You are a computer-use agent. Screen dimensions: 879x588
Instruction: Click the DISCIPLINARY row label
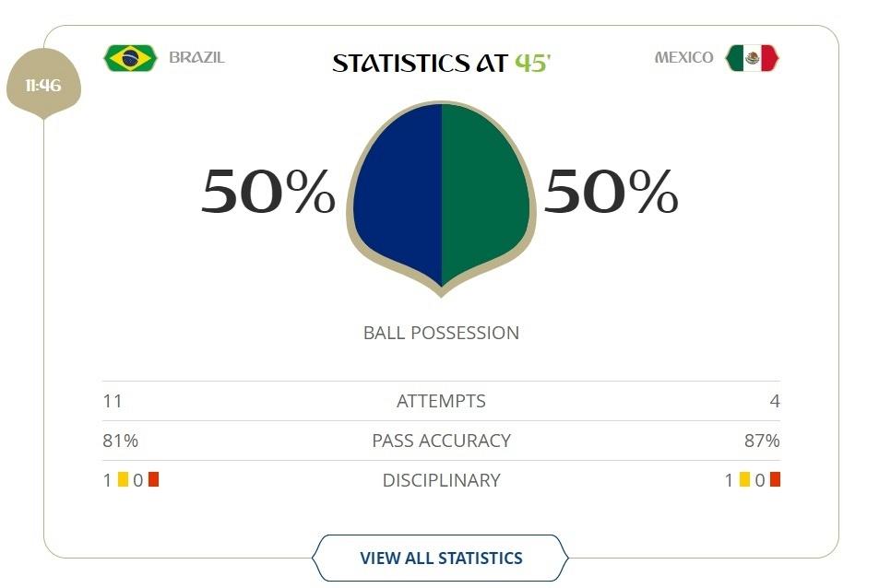pos(441,480)
